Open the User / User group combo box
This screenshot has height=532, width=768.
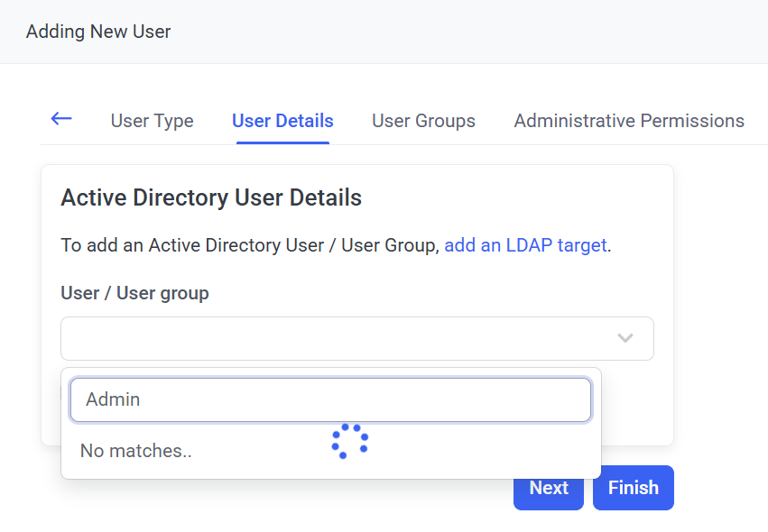[x=343, y=338]
